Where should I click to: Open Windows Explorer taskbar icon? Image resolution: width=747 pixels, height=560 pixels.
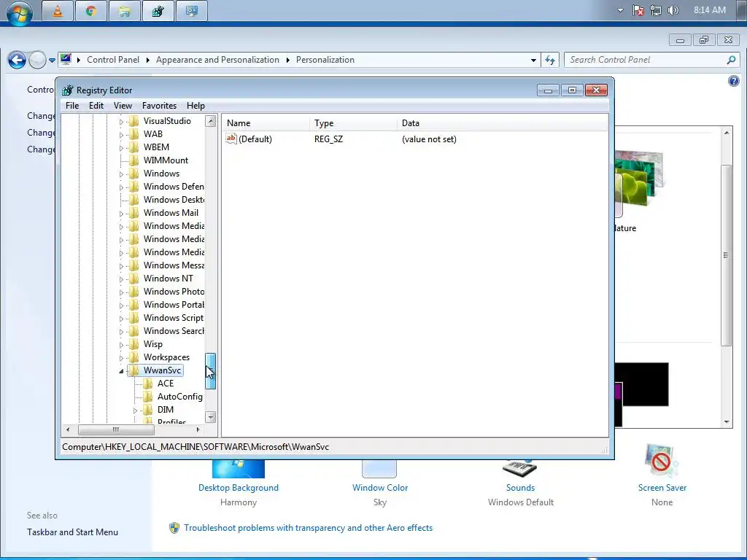click(x=124, y=11)
